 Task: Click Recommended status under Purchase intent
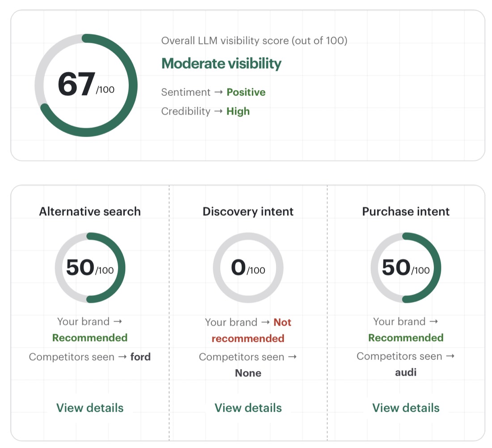click(406, 337)
